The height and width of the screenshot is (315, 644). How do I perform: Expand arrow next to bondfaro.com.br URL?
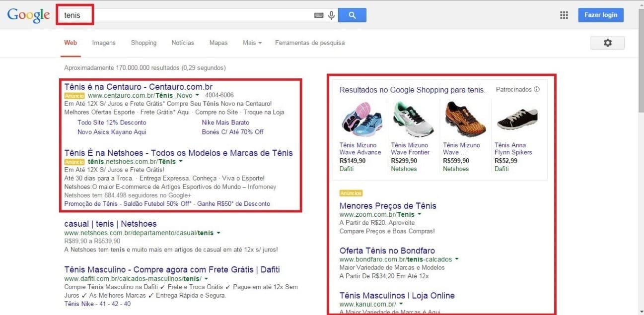tap(457, 259)
